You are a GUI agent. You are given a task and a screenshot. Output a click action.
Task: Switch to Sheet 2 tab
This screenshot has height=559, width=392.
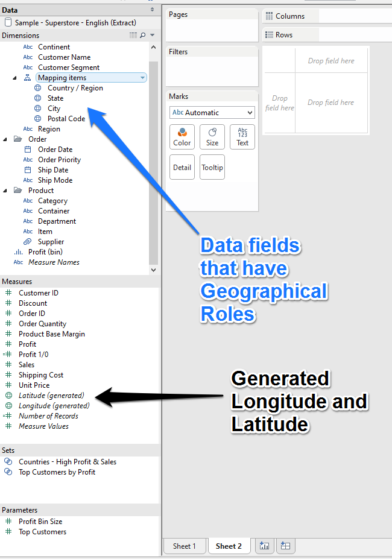tap(229, 546)
